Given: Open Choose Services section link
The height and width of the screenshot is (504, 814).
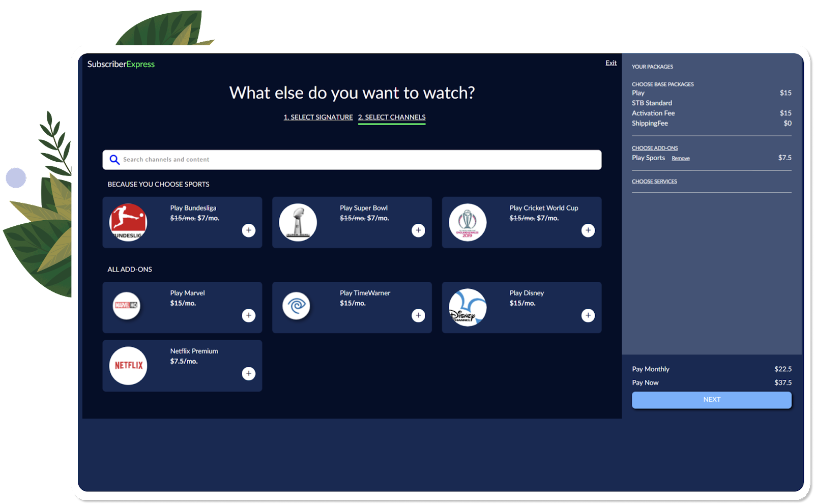Looking at the screenshot, I should [654, 182].
